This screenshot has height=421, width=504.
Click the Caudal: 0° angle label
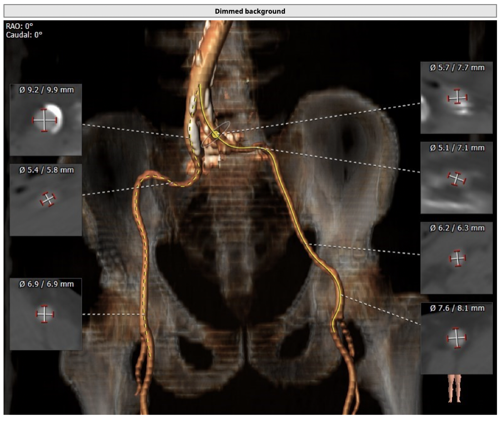click(x=24, y=35)
